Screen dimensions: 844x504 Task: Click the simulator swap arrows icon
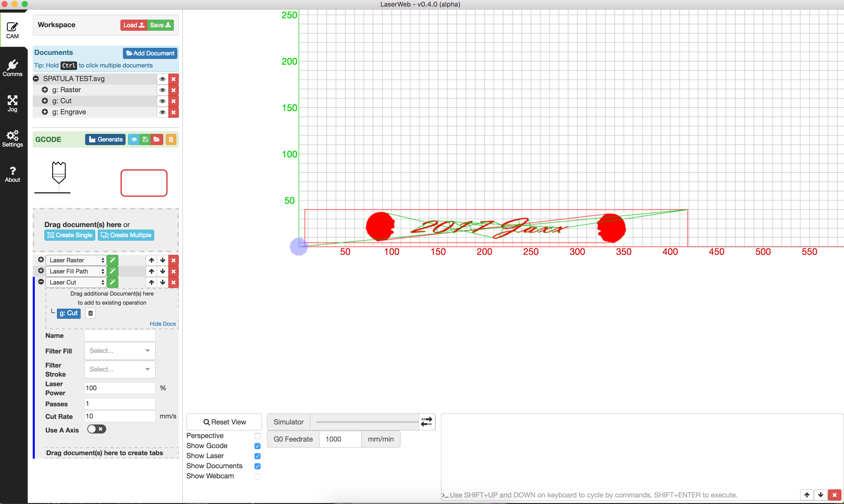click(x=427, y=422)
